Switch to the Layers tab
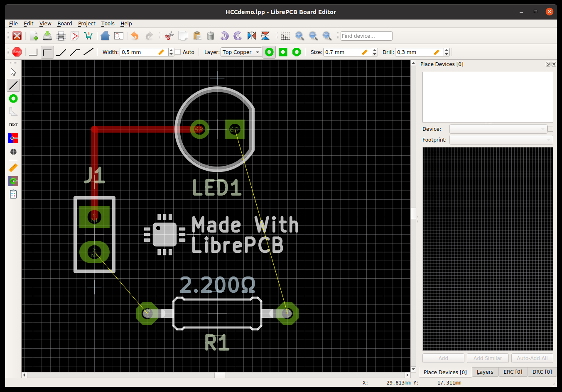The image size is (562, 392). [x=485, y=372]
